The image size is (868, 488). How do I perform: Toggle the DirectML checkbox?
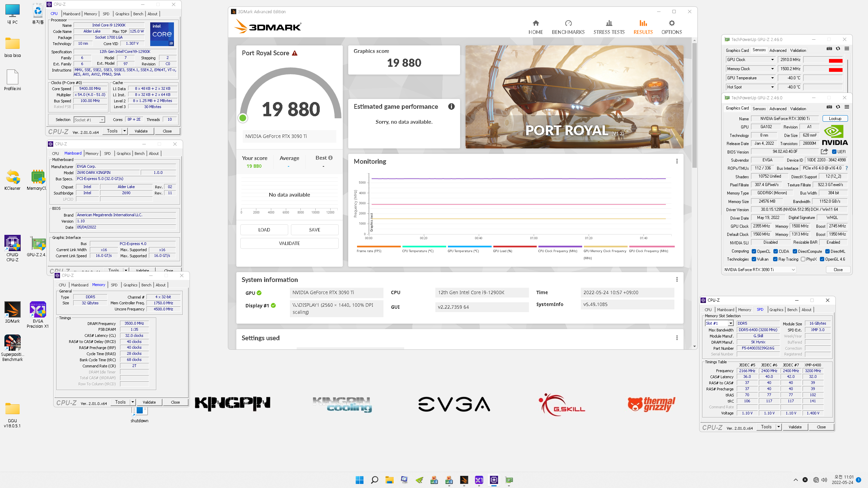click(828, 251)
